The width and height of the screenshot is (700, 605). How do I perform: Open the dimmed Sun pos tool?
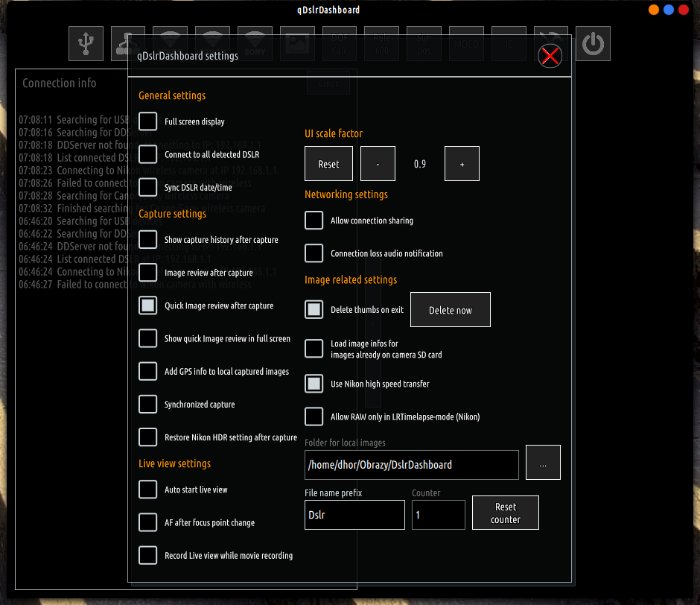pos(424,43)
